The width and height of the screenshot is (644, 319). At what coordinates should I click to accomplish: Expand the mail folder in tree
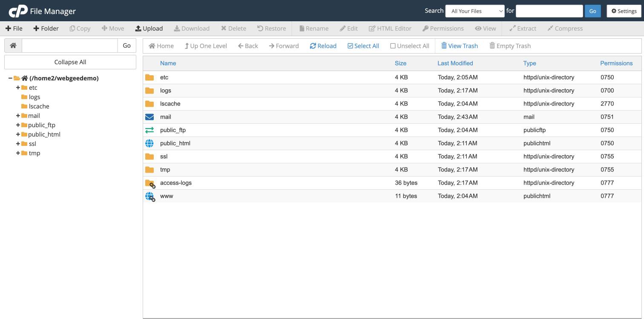(18, 116)
